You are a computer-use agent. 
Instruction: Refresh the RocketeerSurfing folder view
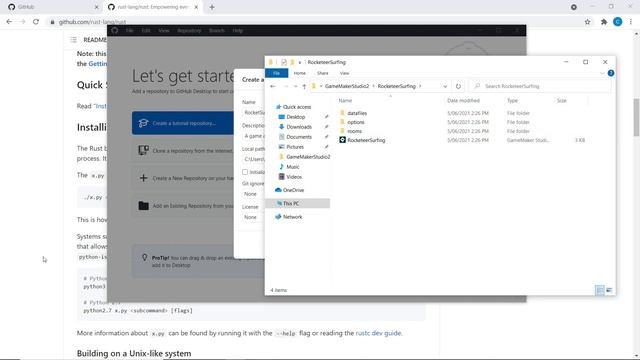pos(458,86)
